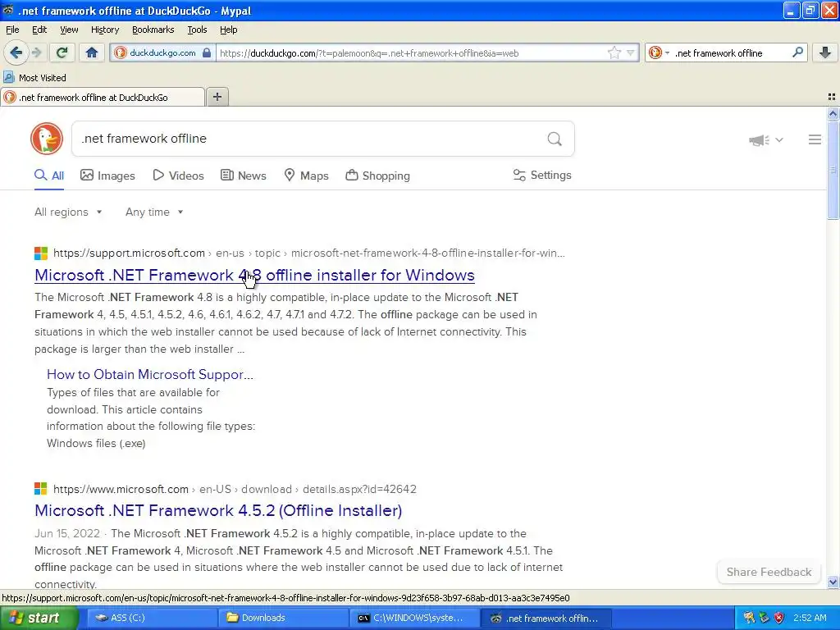Switch to C:\WINDOWS command prompt taskbar item
The width and height of the screenshot is (840, 630).
coord(414,618)
